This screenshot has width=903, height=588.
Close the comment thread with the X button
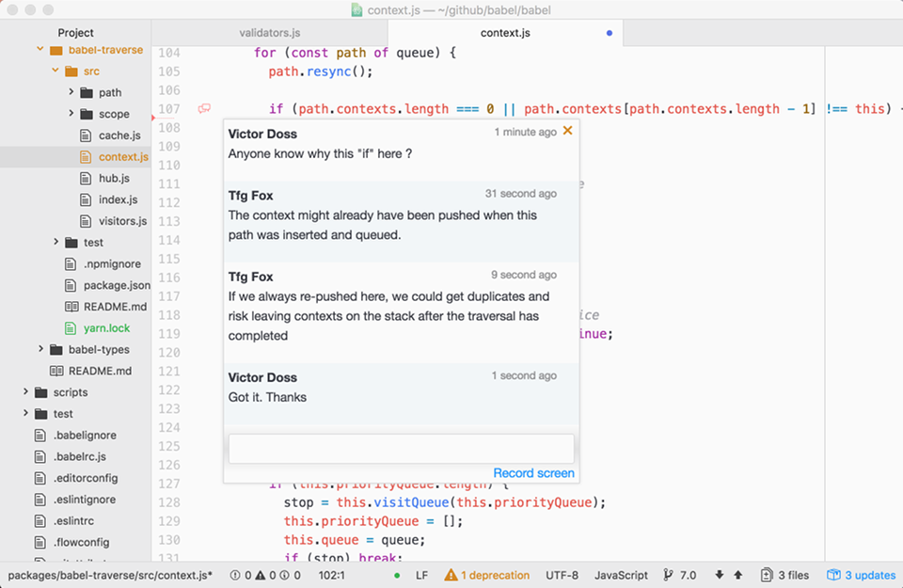tap(567, 132)
